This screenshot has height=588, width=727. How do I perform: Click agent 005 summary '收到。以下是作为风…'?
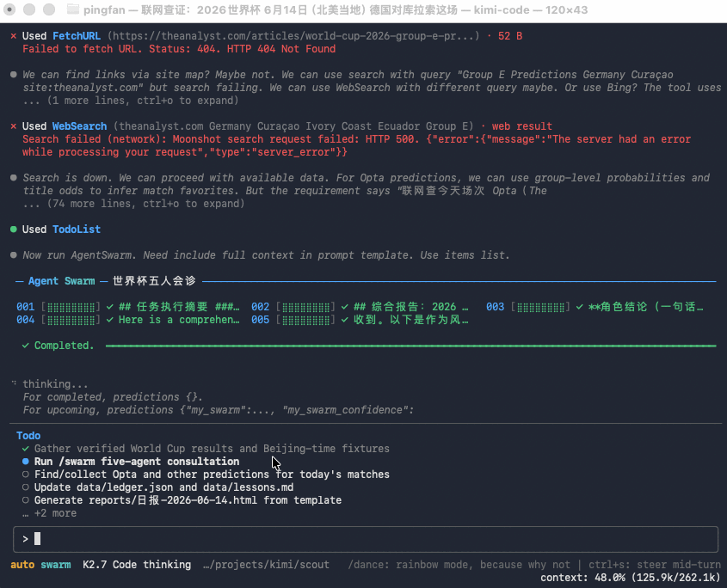click(x=411, y=320)
